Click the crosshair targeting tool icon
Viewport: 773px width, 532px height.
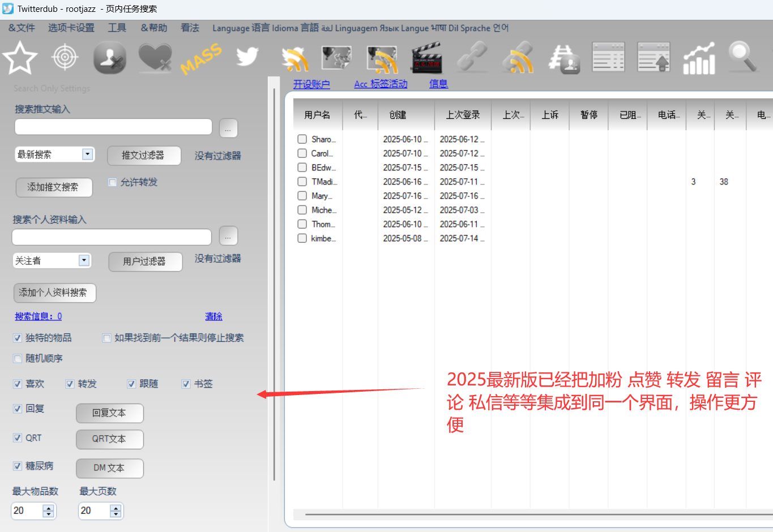65,57
